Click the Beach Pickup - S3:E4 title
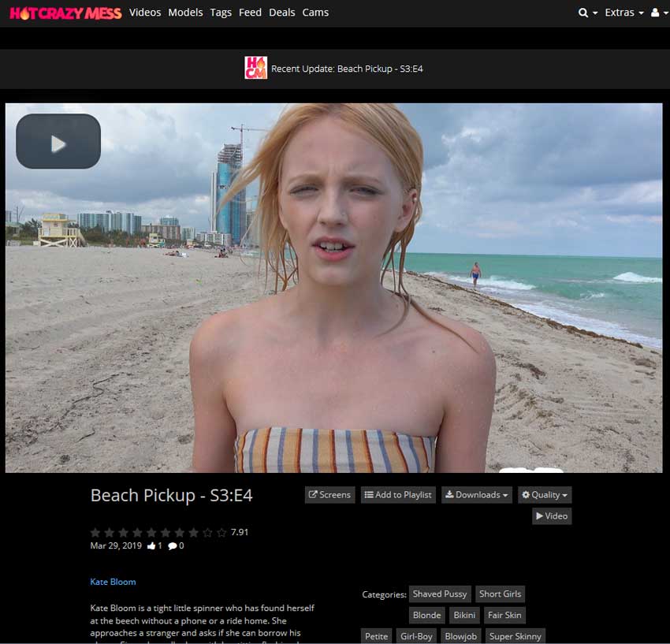The height and width of the screenshot is (644, 670). [171, 496]
